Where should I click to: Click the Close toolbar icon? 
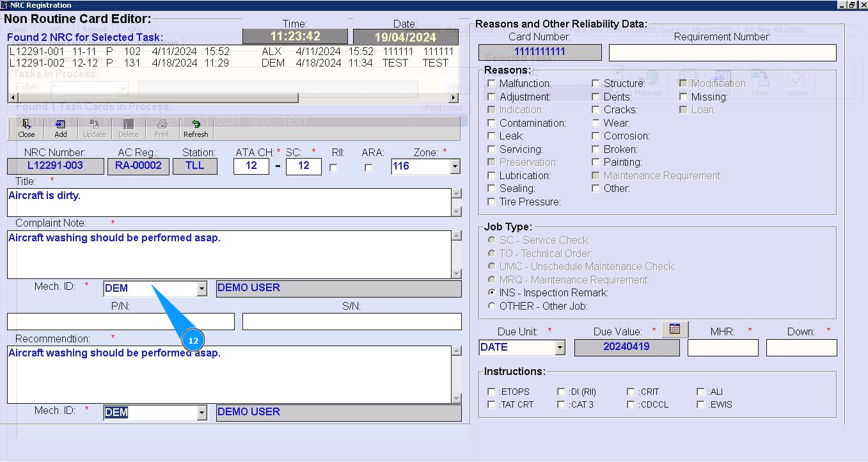(26, 128)
